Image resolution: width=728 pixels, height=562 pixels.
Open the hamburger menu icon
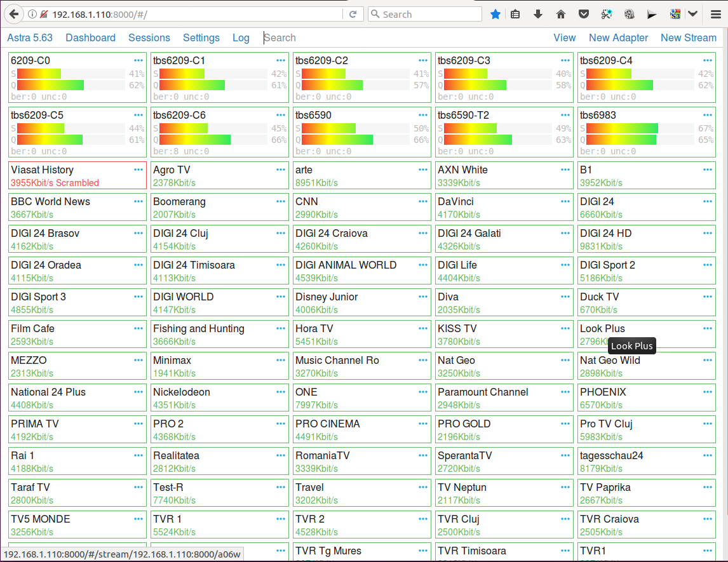715,14
